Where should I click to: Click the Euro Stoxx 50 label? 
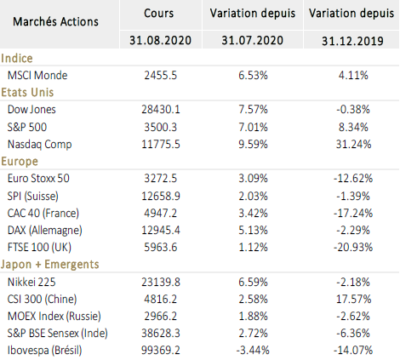point(38,178)
